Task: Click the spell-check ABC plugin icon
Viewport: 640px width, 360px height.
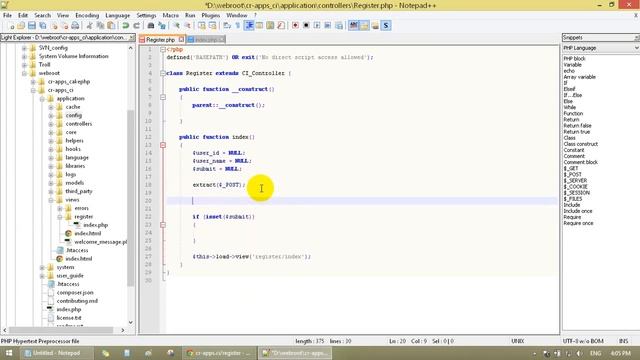Action: pos(353,26)
